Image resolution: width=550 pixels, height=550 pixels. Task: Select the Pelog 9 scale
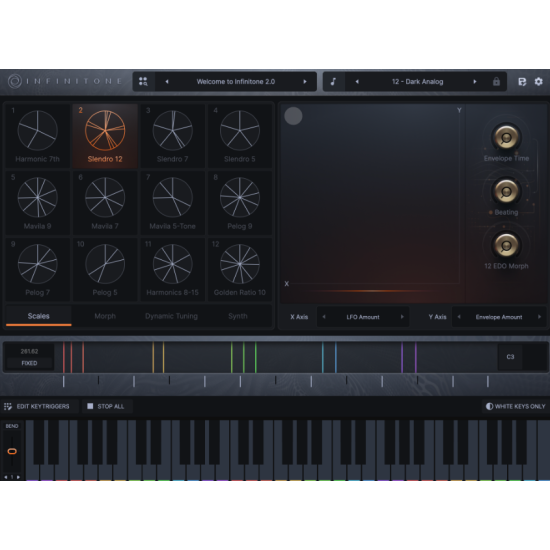pos(240,203)
